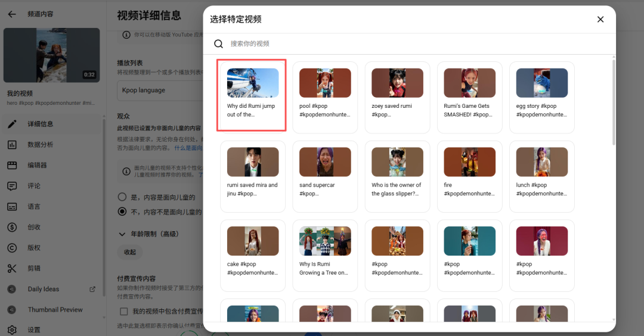644x336 pixels.
Task: Select video 'pool #kpop'
Action: [x=325, y=98]
